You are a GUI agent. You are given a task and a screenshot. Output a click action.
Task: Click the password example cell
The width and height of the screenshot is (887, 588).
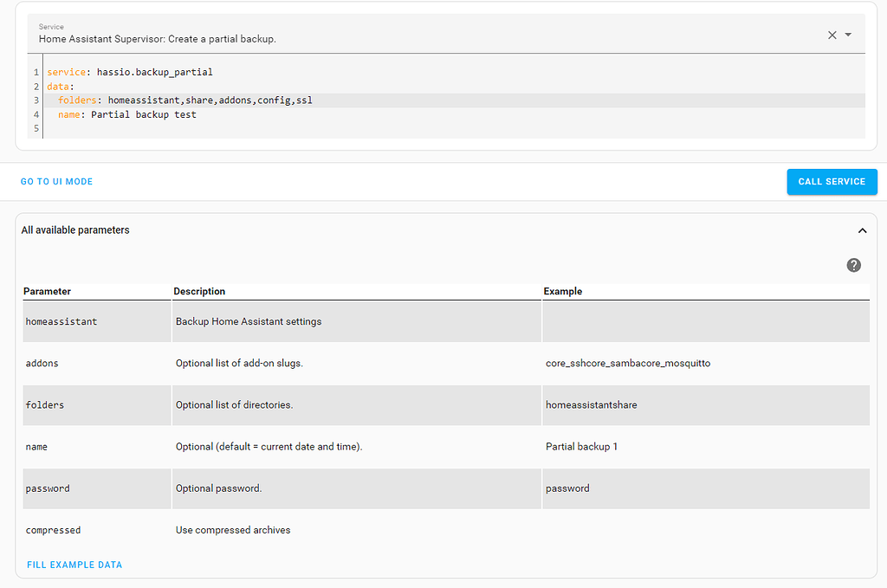point(567,488)
